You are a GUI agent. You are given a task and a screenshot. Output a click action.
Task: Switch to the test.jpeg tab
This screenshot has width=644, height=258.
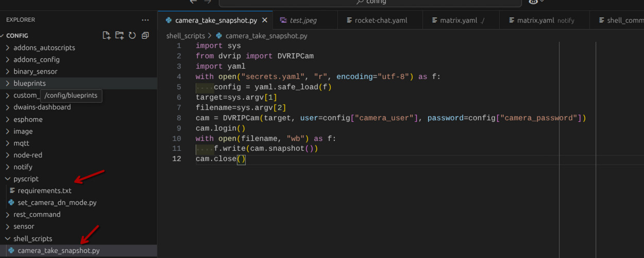(303, 20)
